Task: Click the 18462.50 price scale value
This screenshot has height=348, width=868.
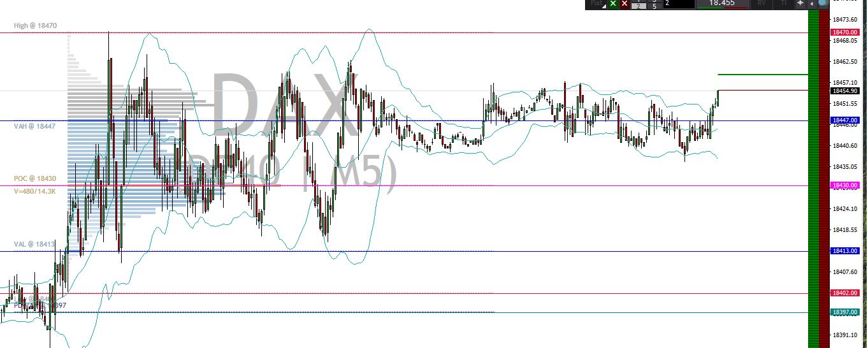Action: point(845,62)
